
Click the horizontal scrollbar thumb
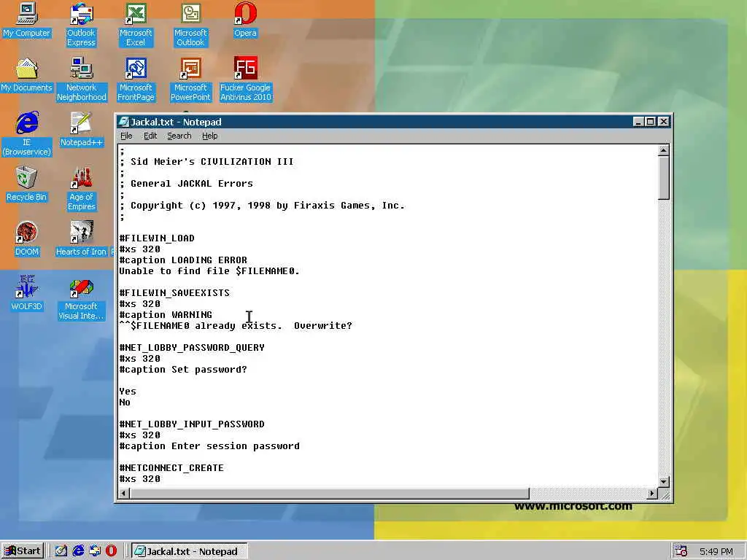[x=329, y=494]
